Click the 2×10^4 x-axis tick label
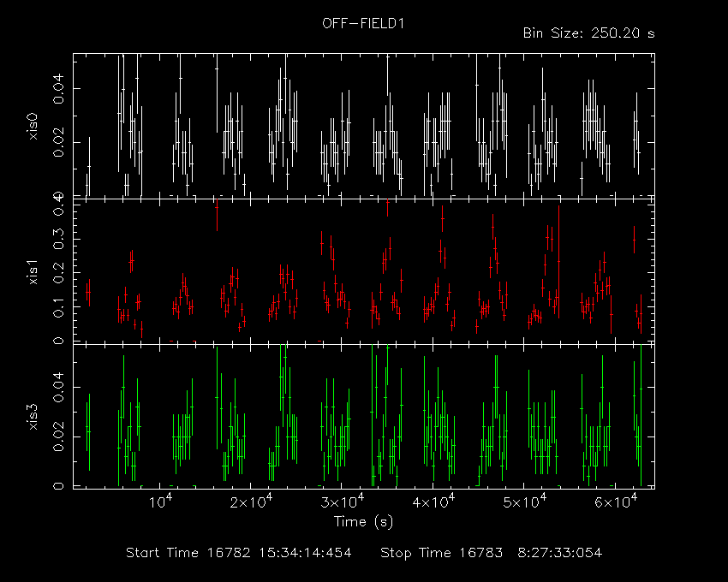728x582 pixels. point(251,501)
